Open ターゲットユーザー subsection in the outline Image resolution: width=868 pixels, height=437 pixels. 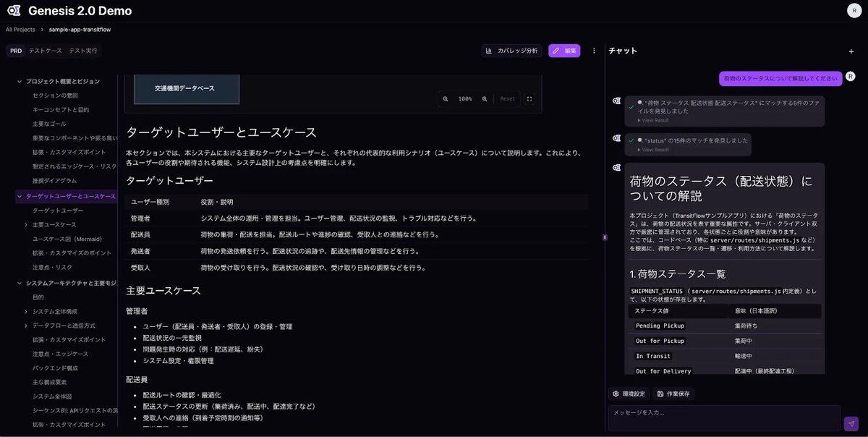58,211
